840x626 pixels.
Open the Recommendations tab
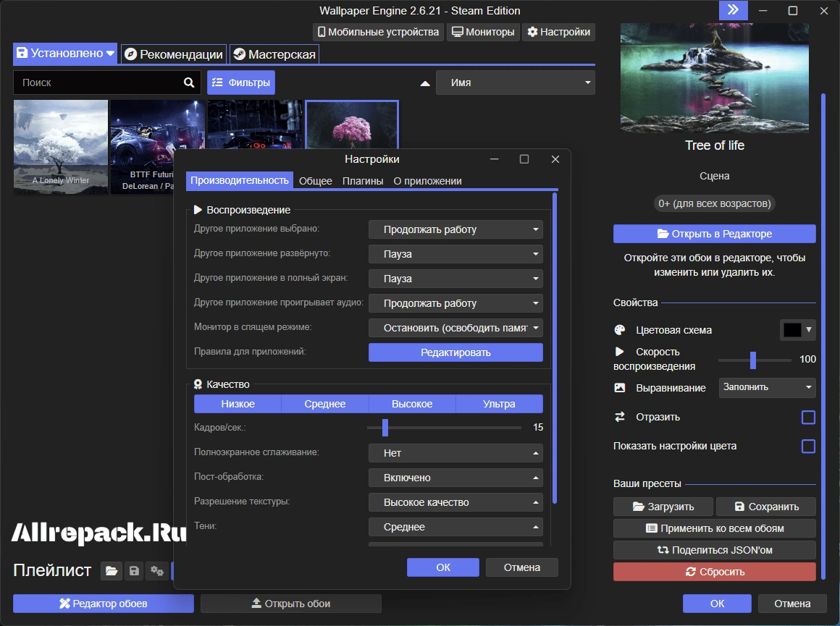[174, 54]
